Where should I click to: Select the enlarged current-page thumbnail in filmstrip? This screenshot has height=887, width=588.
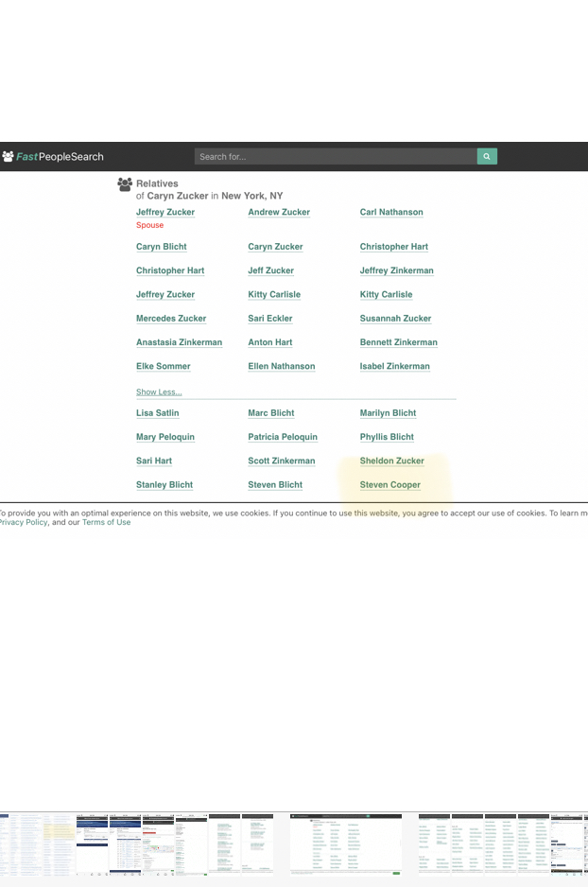[346, 844]
